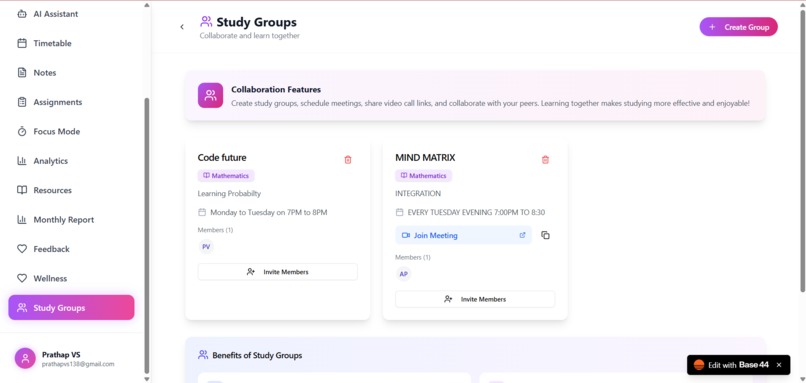Click the Study Groups header icon
The image size is (806, 383).
tap(206, 22)
